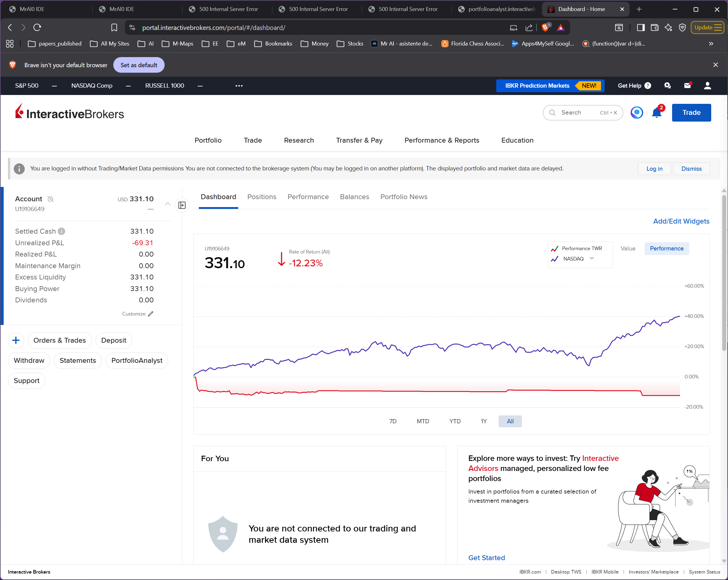
Task: Click the Customize pencil icon
Action: click(x=151, y=314)
